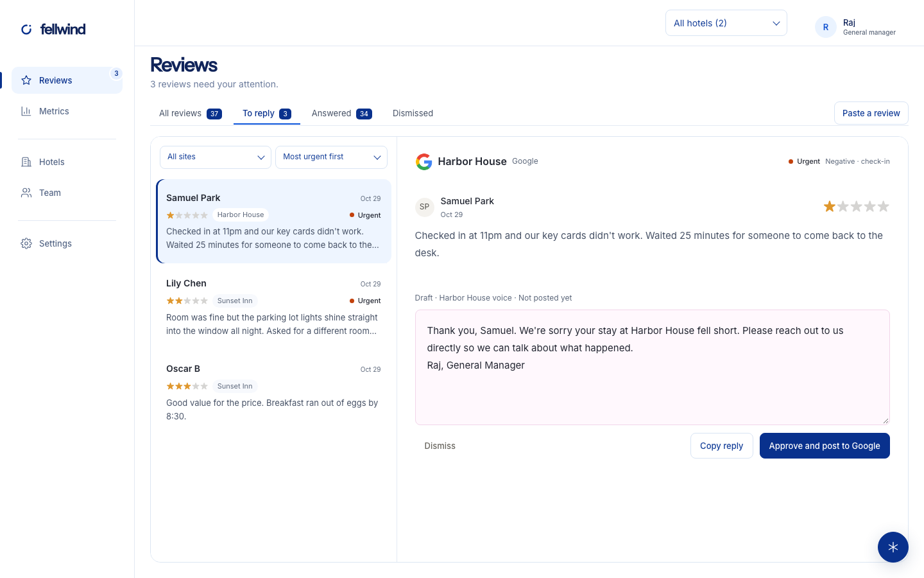Click the two-star rating on Lily Chen's review
The width and height of the screenshot is (924, 578).
(187, 301)
